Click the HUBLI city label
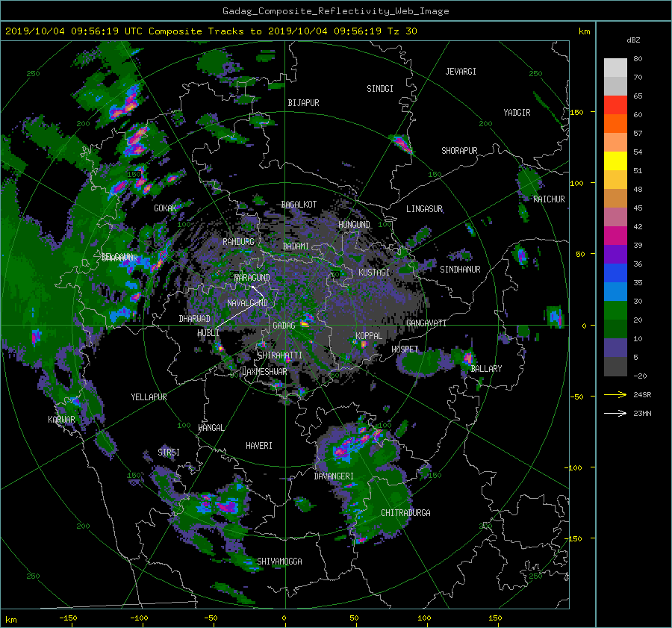The height and width of the screenshot is (628, 672). pos(208,333)
